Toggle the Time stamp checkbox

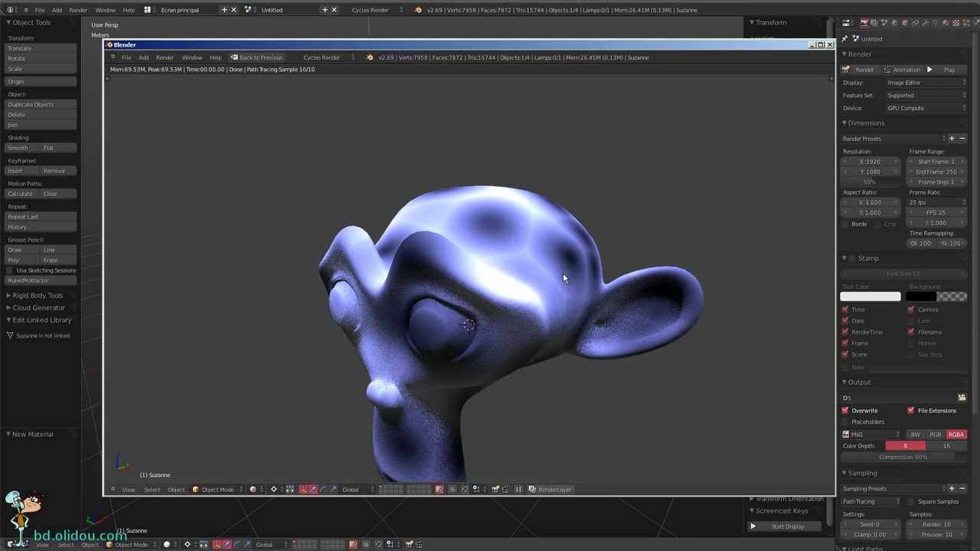coord(845,310)
